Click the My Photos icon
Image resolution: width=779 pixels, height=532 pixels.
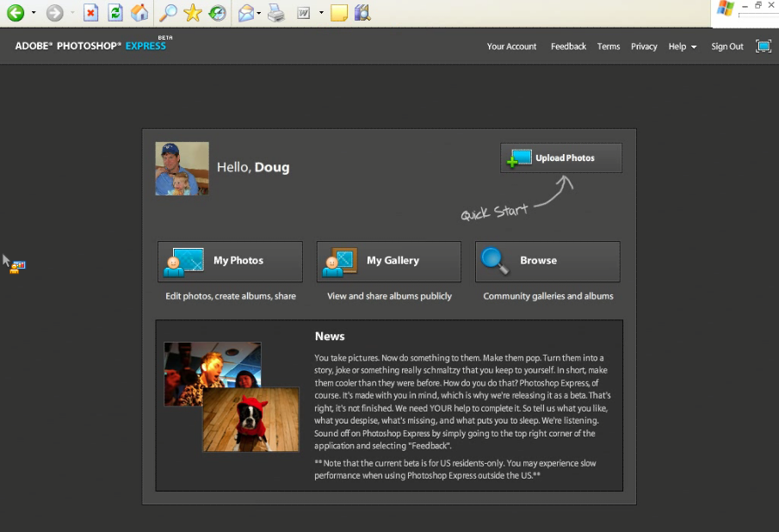point(183,262)
